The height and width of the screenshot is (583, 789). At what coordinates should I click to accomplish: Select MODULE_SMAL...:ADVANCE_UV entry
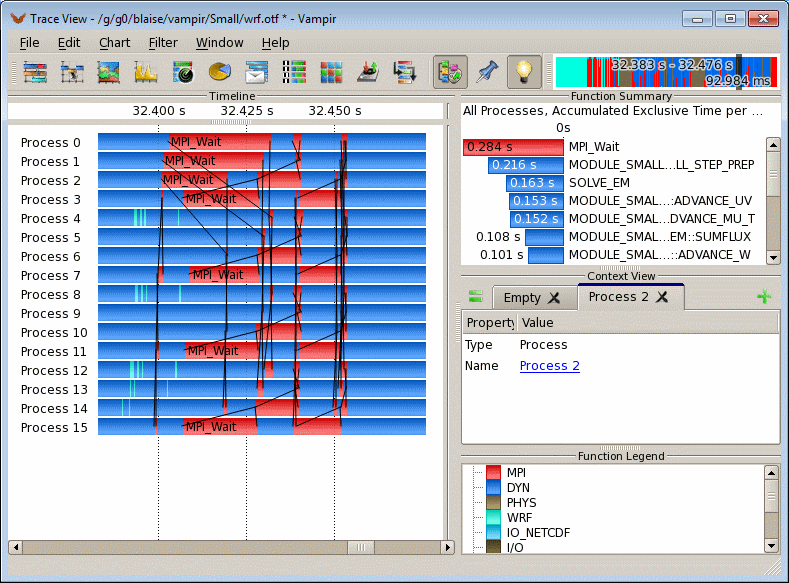(660, 201)
